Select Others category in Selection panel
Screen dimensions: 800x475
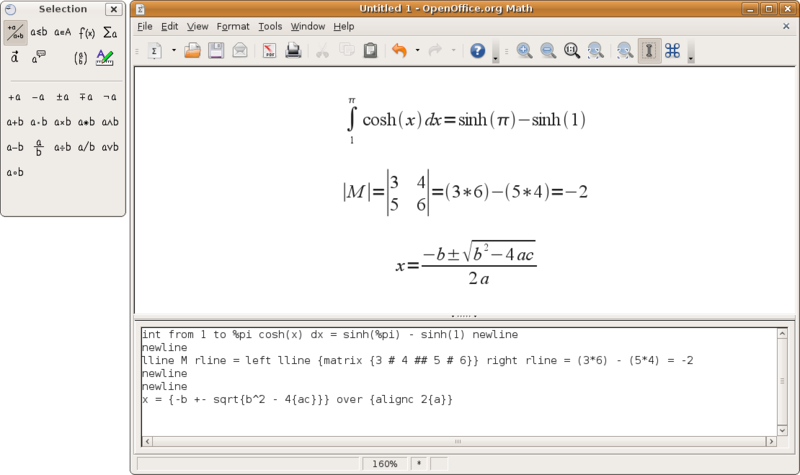[x=39, y=57]
